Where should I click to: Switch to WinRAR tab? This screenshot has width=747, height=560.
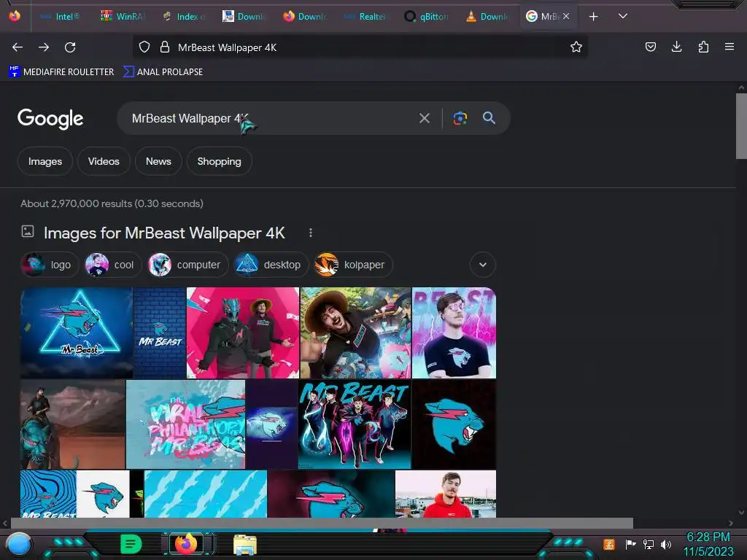tap(123, 17)
